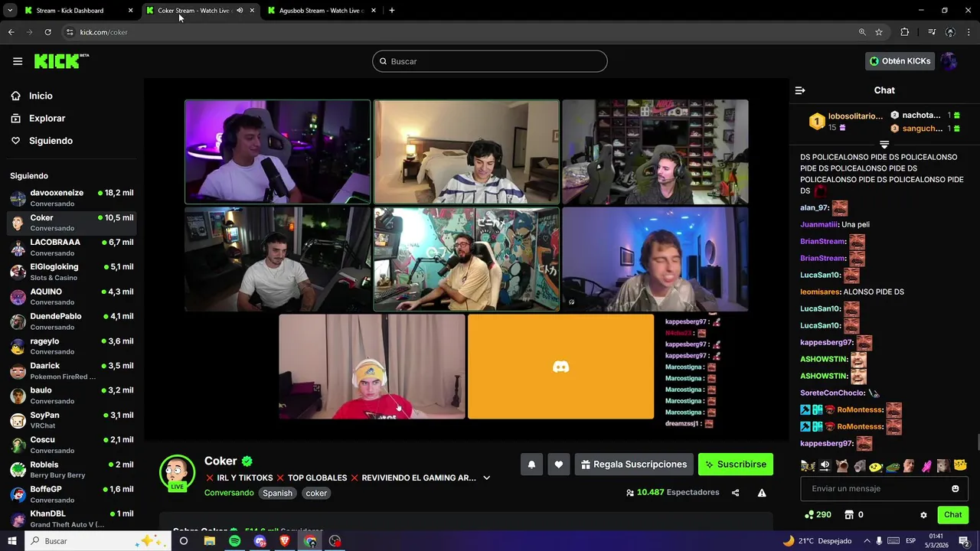Screen dimensions: 980x551
Task: Open AQUINO channel in sidebar
Action: pyautogui.click(x=71, y=296)
